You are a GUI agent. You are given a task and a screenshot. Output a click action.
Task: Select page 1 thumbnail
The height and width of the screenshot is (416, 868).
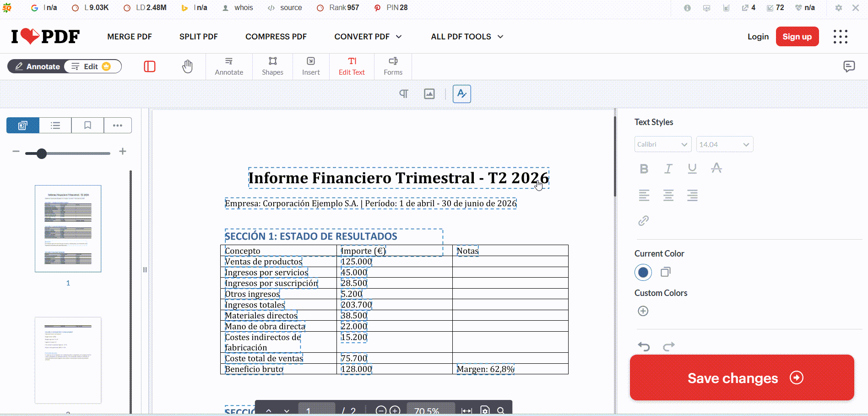pyautogui.click(x=68, y=229)
